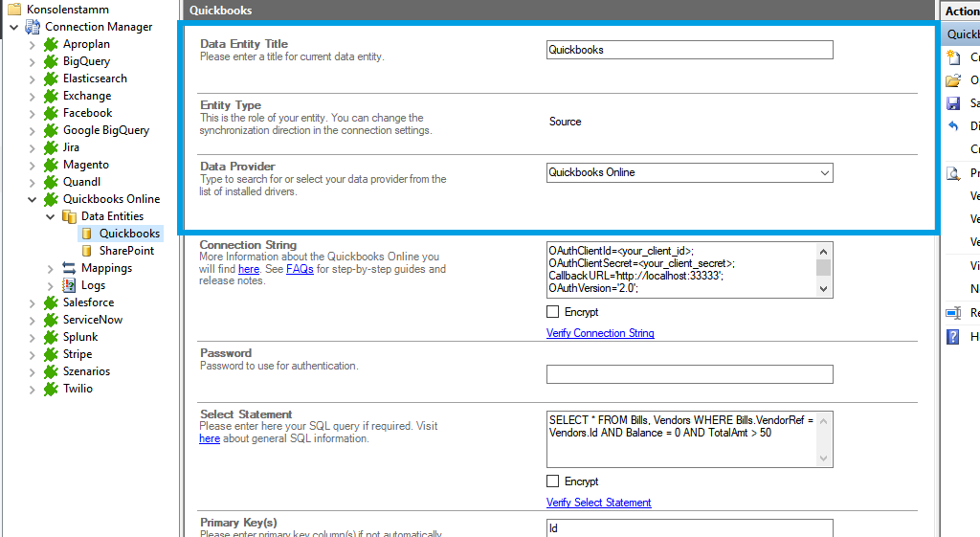Open the Data Provider dropdown
980x537 pixels.
tap(824, 173)
